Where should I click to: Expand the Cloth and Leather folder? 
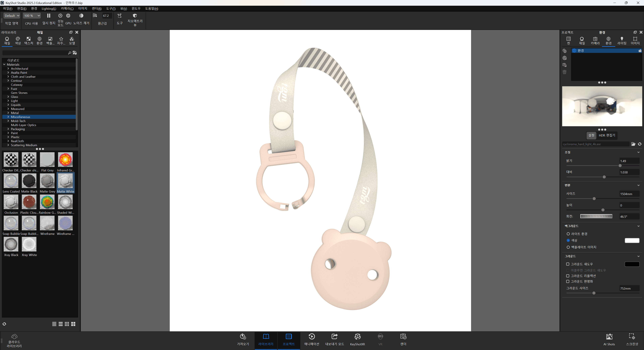tap(8, 77)
